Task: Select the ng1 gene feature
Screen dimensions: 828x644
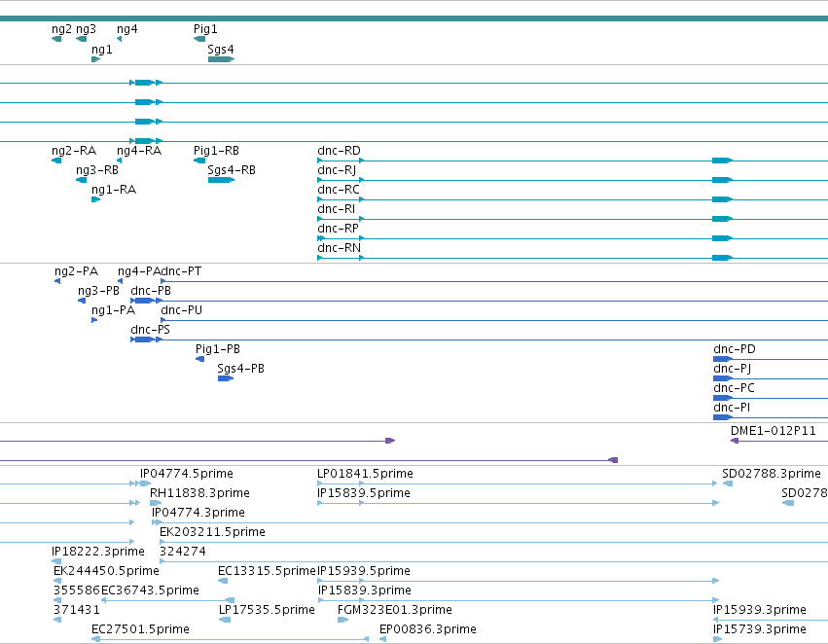Action: coord(95,59)
